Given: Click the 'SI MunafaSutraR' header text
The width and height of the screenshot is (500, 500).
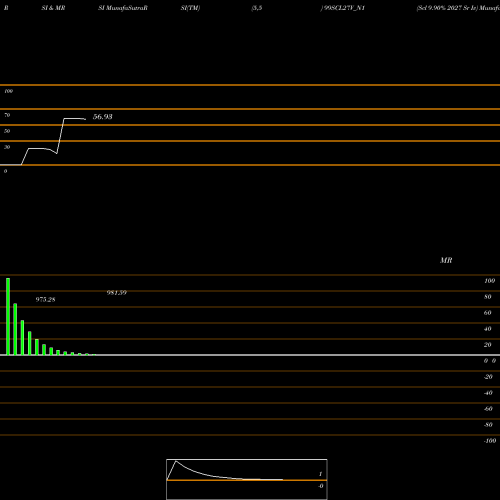Looking at the screenshot, I should 123,8.
